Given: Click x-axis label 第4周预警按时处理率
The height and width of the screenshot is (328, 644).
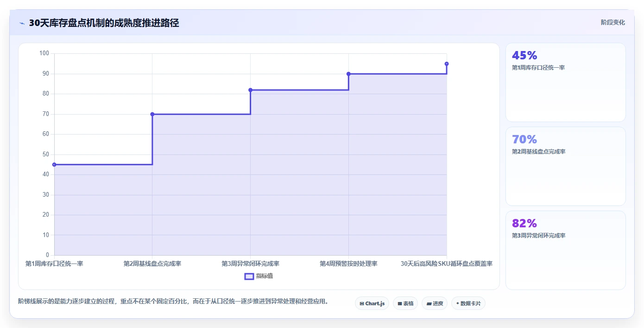Looking at the screenshot, I should pyautogui.click(x=348, y=264).
